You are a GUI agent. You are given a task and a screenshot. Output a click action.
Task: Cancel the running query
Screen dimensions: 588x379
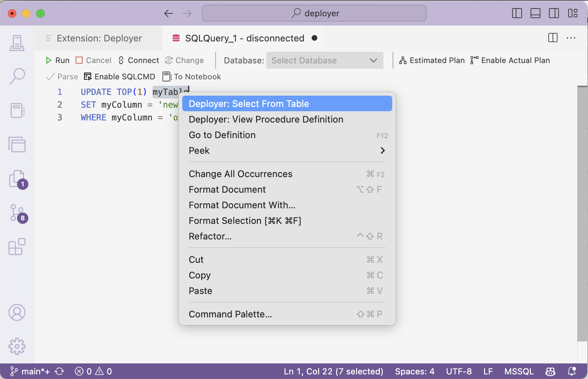pyautogui.click(x=94, y=61)
